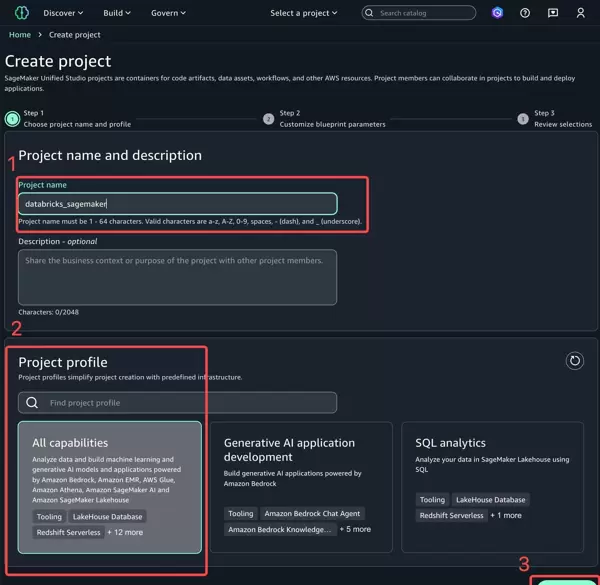
Task: Show '+ 12 more' blueprints in All capabilities
Action: tap(125, 532)
